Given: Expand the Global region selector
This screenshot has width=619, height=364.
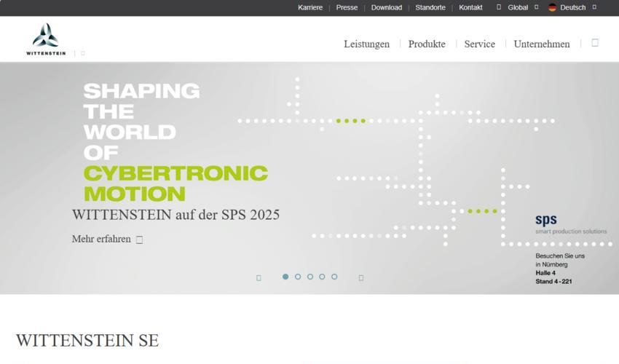Looking at the screenshot, I should (518, 7).
